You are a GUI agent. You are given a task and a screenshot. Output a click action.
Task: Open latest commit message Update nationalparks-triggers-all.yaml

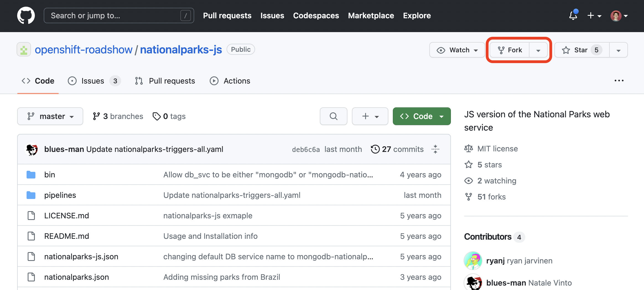[x=155, y=149]
